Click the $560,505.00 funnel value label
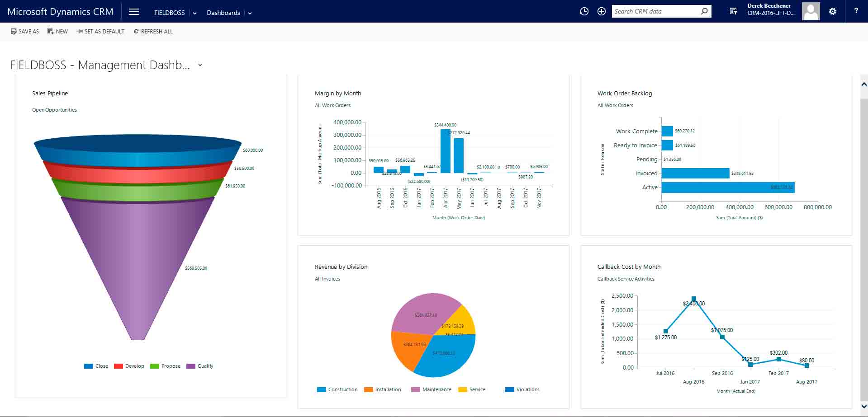This screenshot has width=868, height=417. click(196, 268)
